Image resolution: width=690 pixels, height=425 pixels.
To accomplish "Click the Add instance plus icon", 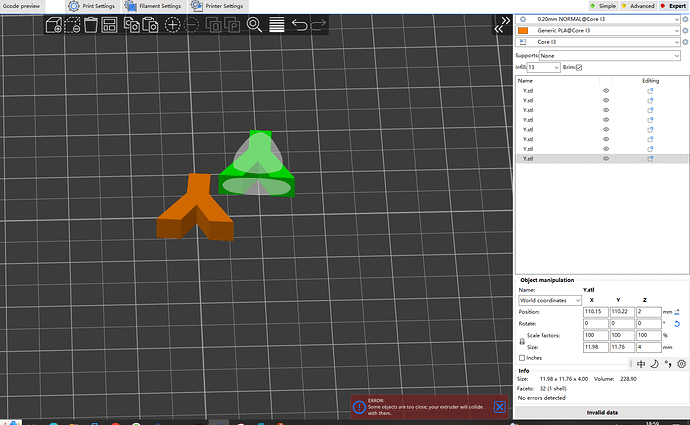I will point(173,24).
